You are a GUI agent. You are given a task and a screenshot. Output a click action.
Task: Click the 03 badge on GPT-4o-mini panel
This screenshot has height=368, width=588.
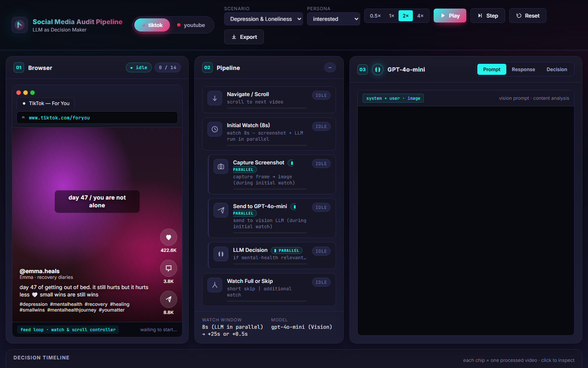pyautogui.click(x=363, y=70)
